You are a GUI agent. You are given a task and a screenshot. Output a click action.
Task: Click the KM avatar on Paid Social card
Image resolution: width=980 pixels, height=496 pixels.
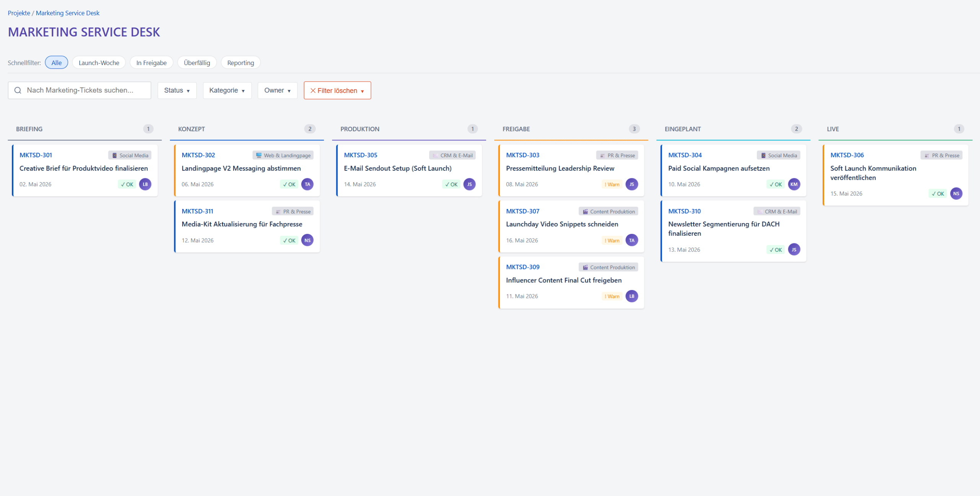(794, 184)
